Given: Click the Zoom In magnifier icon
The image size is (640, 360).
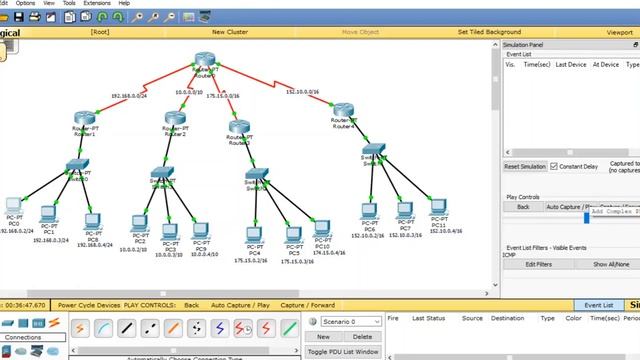Looking at the screenshot, I should point(137,17).
